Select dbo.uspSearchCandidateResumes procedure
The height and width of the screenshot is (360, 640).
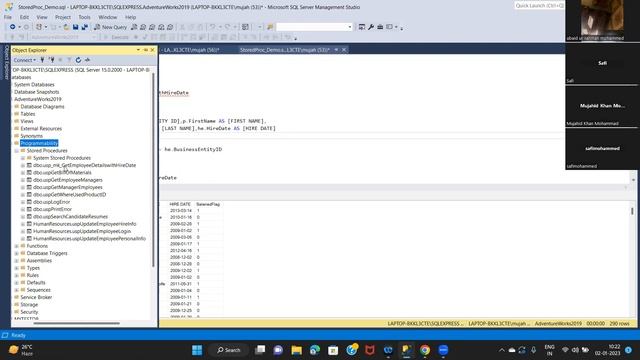tap(71, 217)
